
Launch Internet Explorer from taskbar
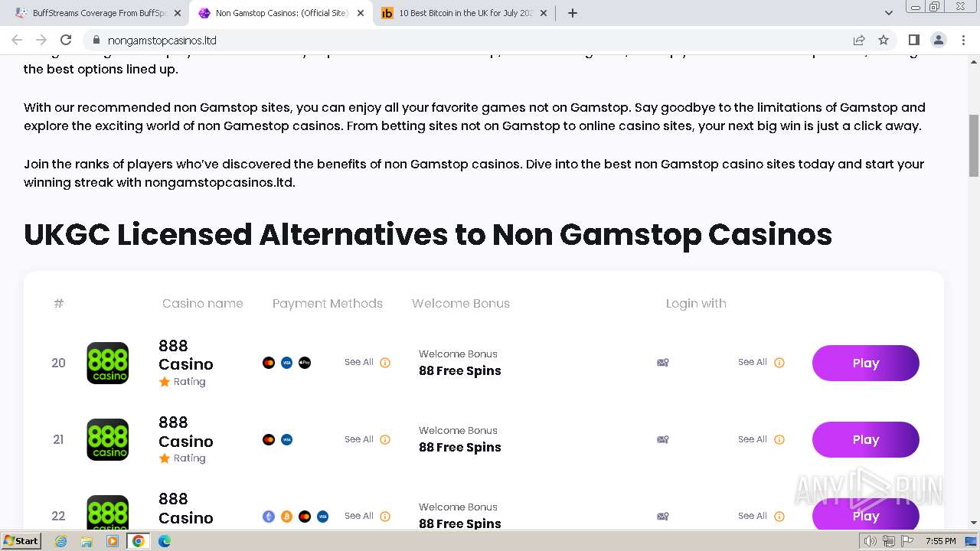pos(60,541)
